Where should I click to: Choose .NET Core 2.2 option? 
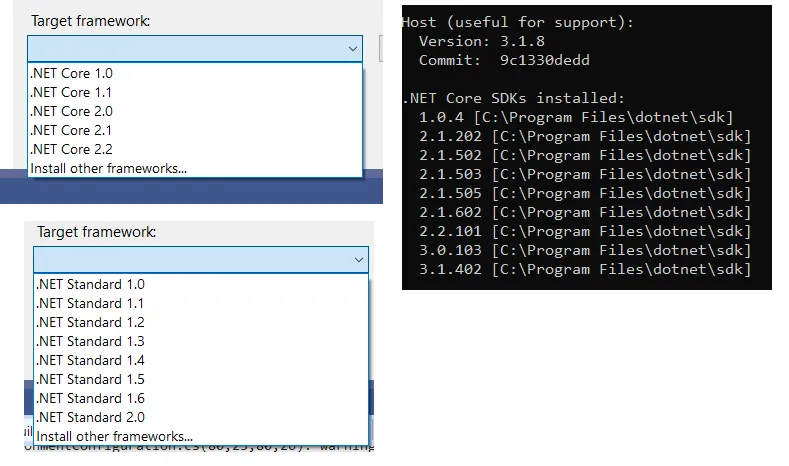tap(195, 149)
